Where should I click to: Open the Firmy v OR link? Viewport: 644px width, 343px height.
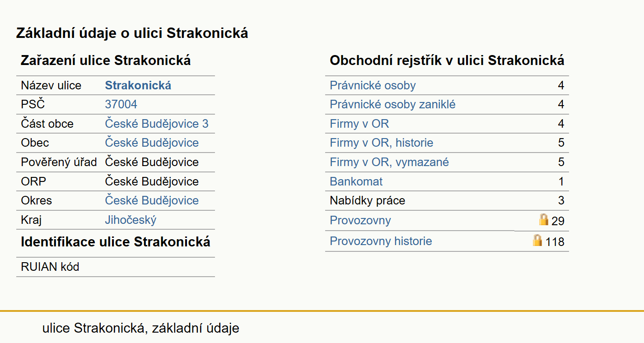click(x=359, y=124)
